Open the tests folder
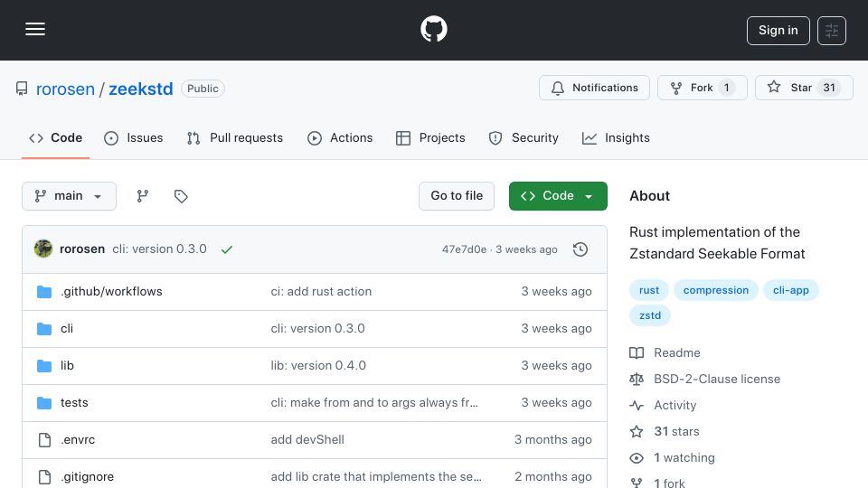Screen dimensions: 868x488 (74, 403)
